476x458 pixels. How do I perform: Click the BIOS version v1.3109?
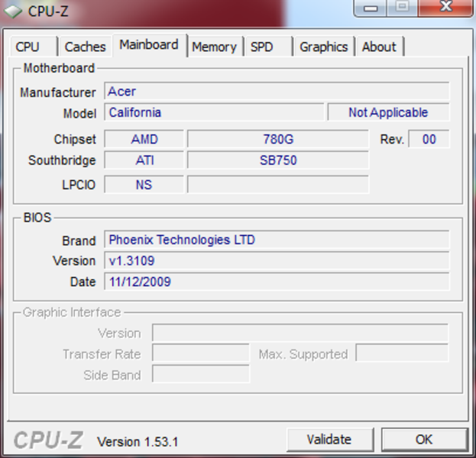[x=277, y=260]
